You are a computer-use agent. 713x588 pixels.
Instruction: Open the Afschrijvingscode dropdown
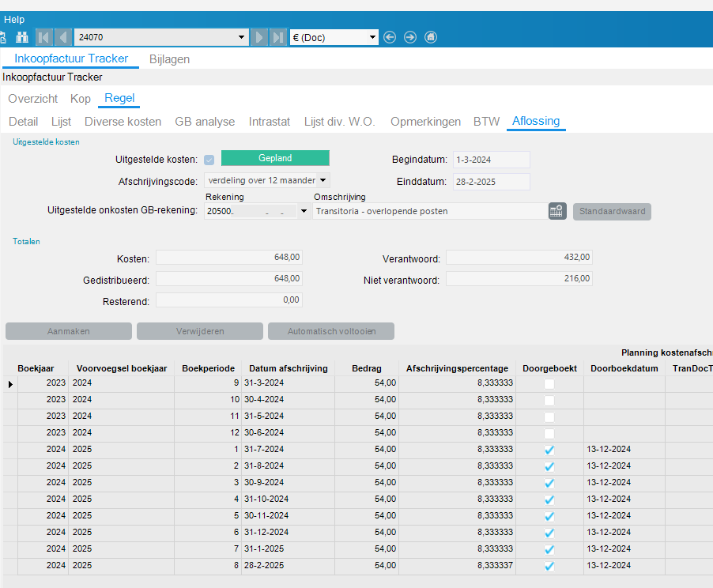323,180
